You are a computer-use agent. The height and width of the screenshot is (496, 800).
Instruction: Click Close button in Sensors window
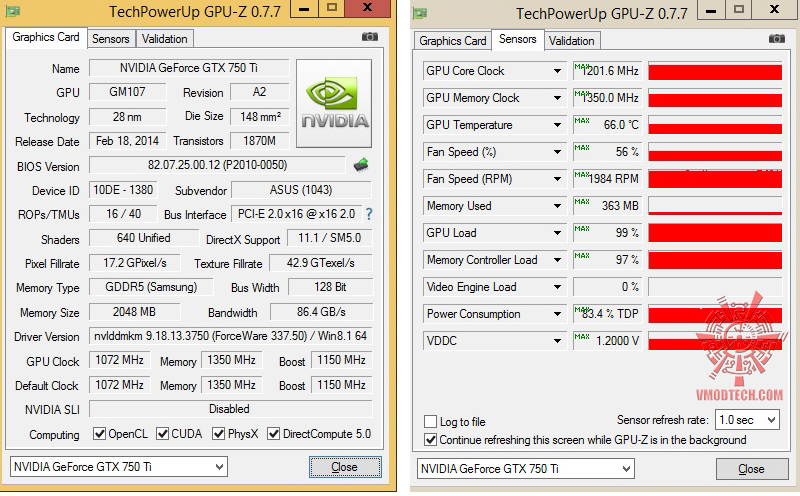[752, 469]
